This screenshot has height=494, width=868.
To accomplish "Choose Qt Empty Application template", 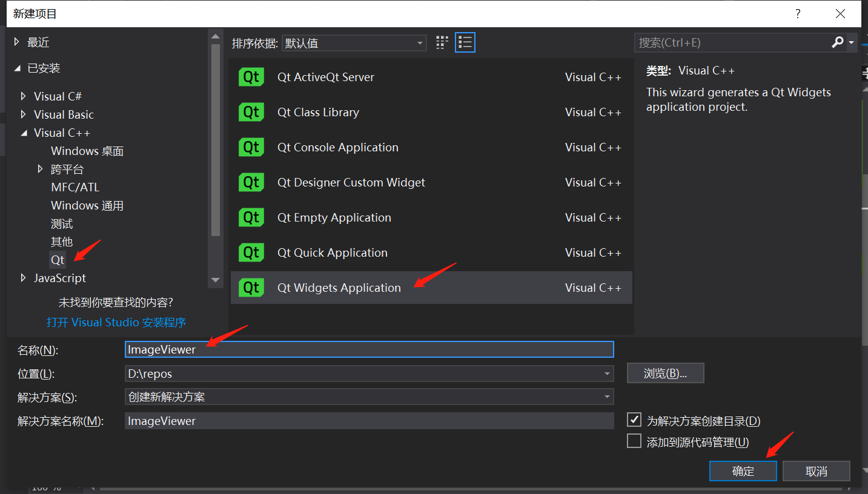I will pyautogui.click(x=431, y=217).
